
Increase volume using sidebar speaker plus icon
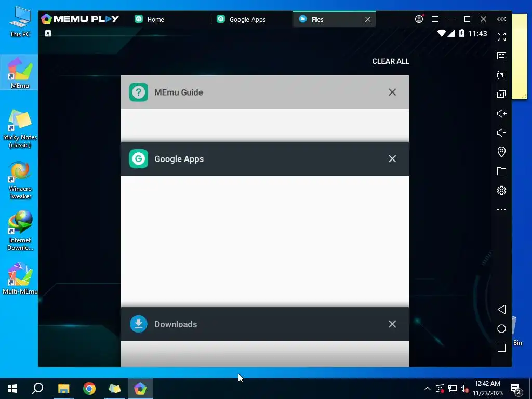coord(501,113)
